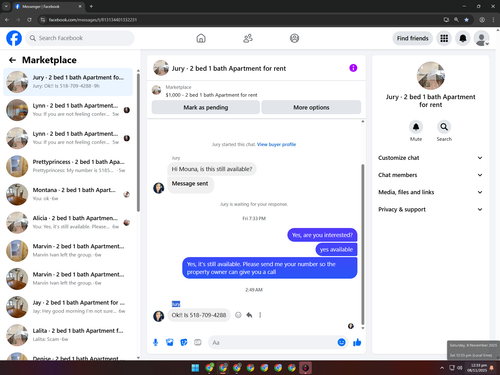Choose a sticker icon in composer

point(184,342)
